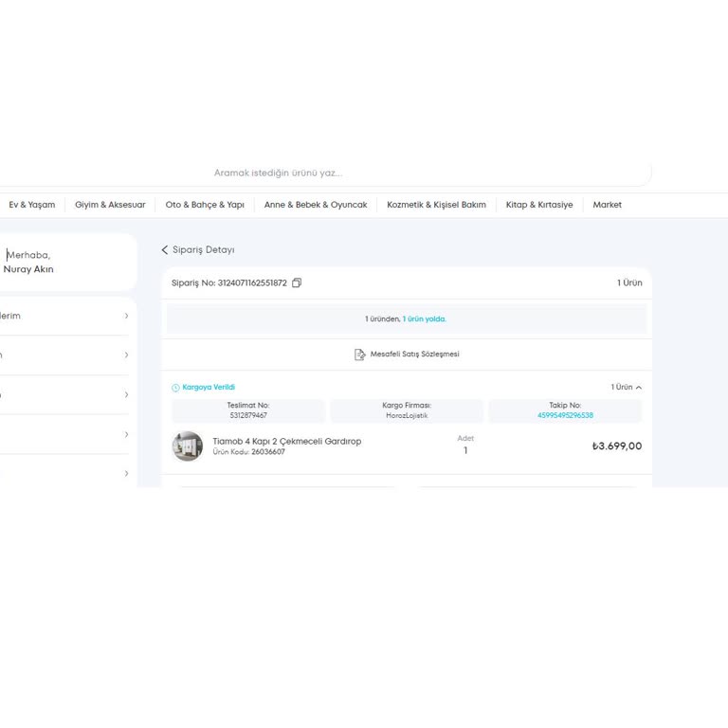Select Kozmetik & Kişisel Bakım category
728x728 pixels.
click(436, 205)
